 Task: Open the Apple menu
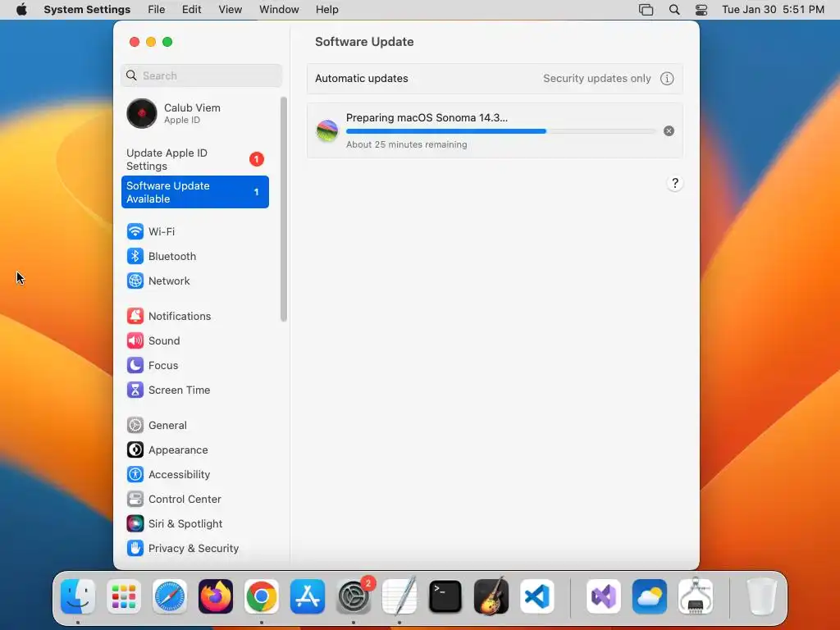click(x=21, y=10)
